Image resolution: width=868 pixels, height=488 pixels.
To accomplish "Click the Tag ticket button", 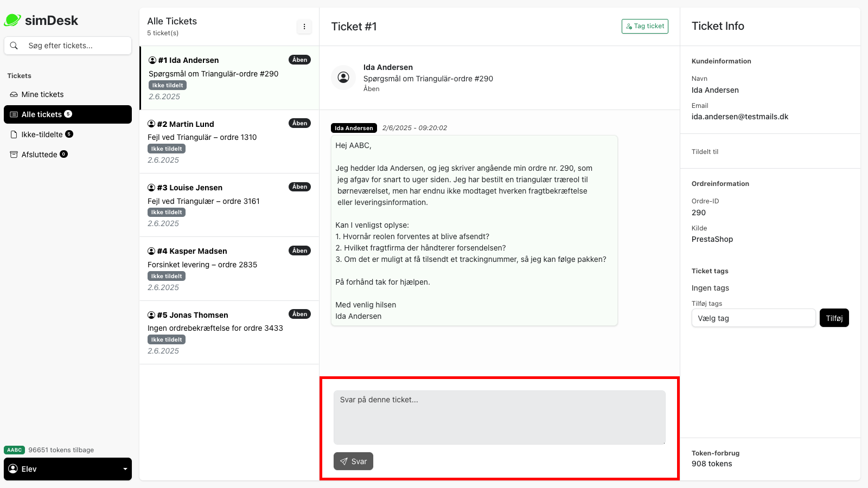I will (x=644, y=25).
